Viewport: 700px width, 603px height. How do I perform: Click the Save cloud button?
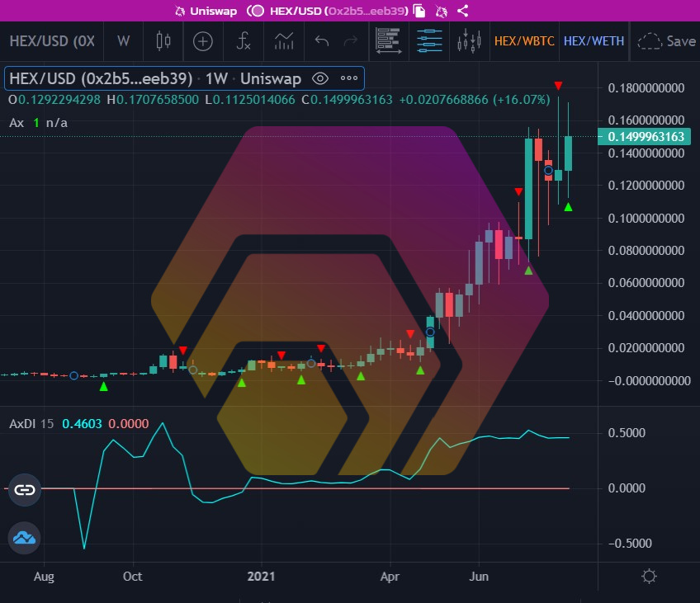click(x=666, y=41)
